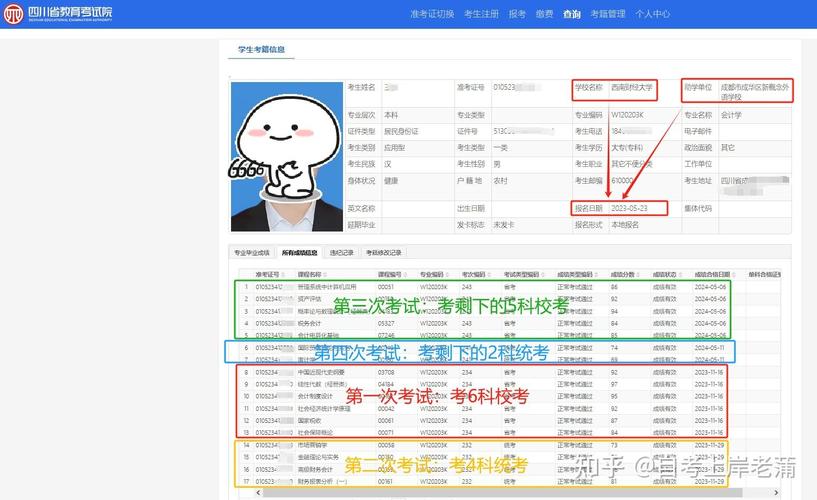The width and height of the screenshot is (817, 500).
Task: Select the 查询 menu item
Action: [x=572, y=14]
